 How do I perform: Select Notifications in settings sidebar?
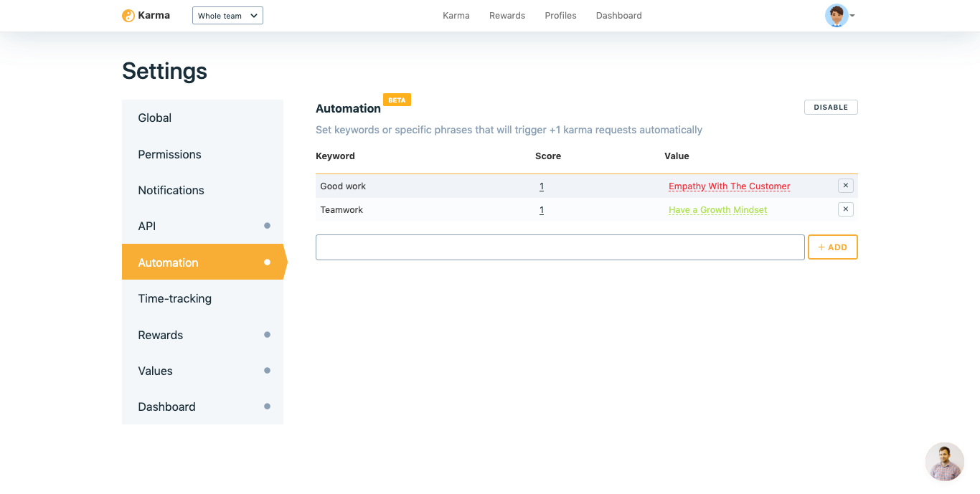pyautogui.click(x=202, y=190)
